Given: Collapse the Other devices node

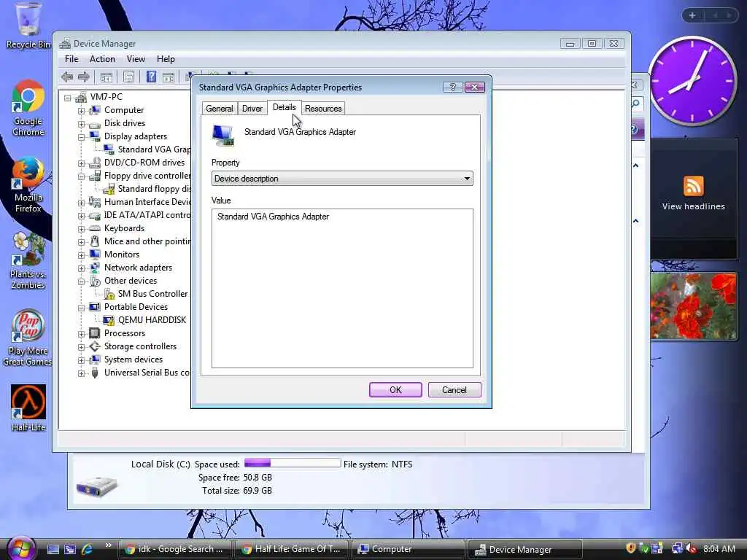Looking at the screenshot, I should click(x=82, y=282).
